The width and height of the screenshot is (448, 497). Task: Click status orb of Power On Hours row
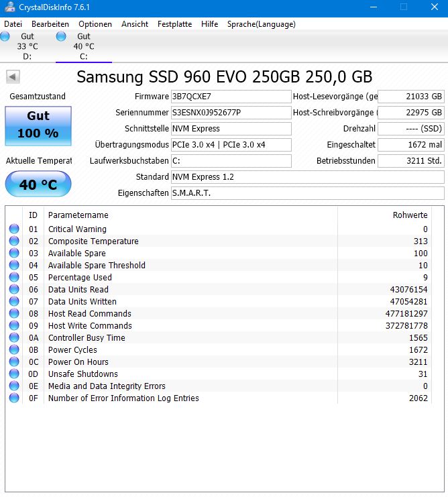(x=14, y=362)
